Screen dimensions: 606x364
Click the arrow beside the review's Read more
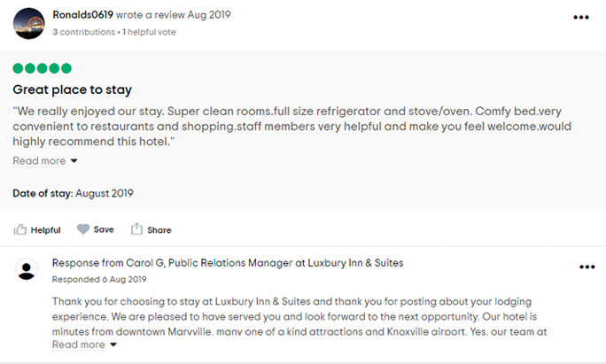(x=74, y=161)
